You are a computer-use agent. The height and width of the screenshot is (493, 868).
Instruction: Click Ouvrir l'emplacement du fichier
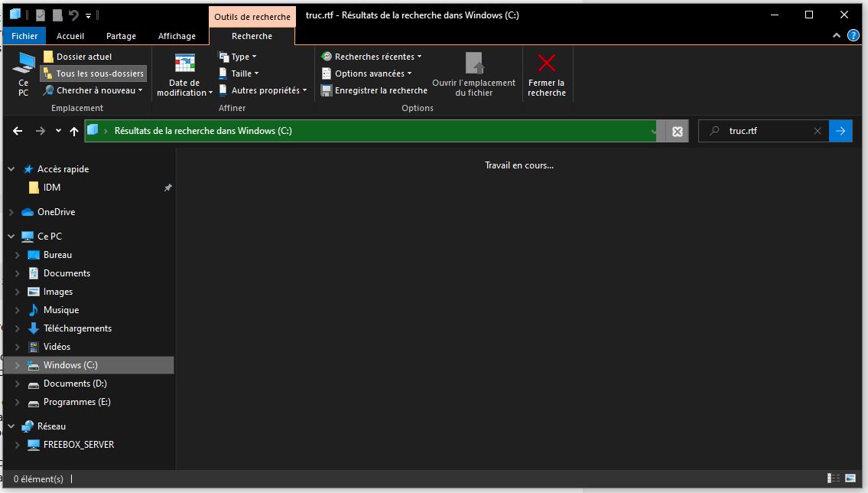(x=474, y=75)
